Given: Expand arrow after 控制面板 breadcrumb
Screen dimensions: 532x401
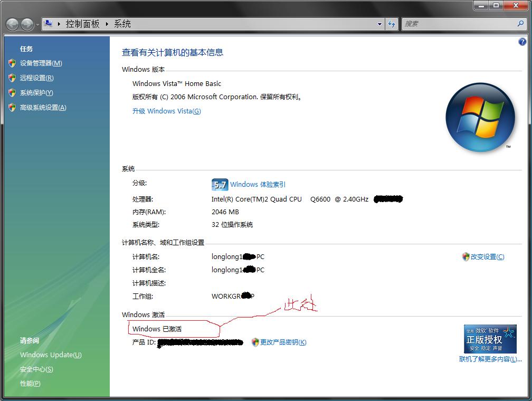Looking at the screenshot, I should (x=107, y=24).
